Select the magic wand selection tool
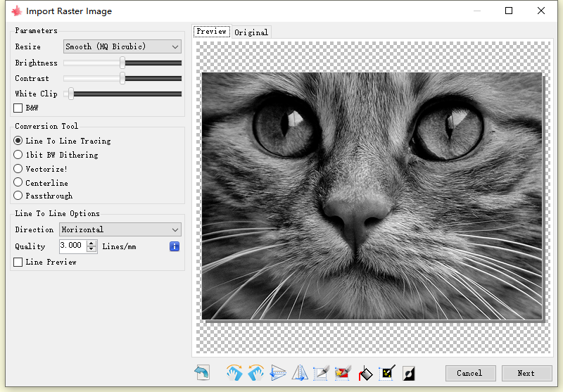 point(386,372)
